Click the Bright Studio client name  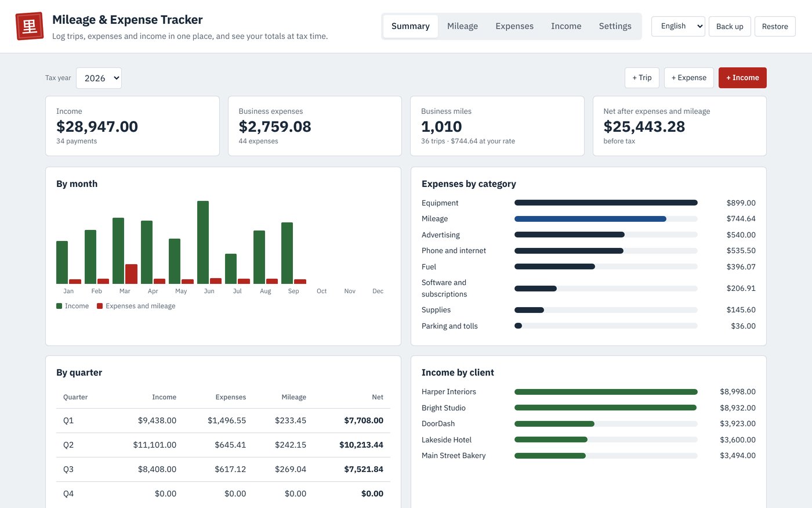(x=444, y=408)
